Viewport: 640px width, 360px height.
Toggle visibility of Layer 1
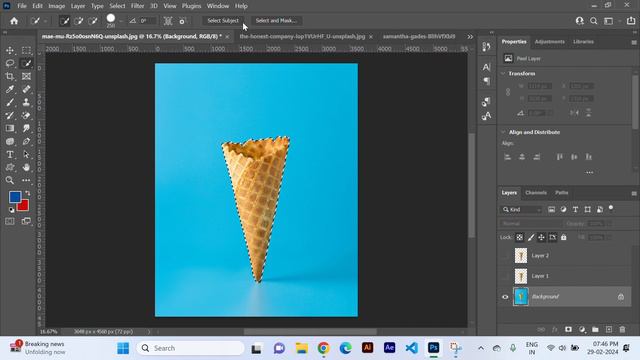505,276
